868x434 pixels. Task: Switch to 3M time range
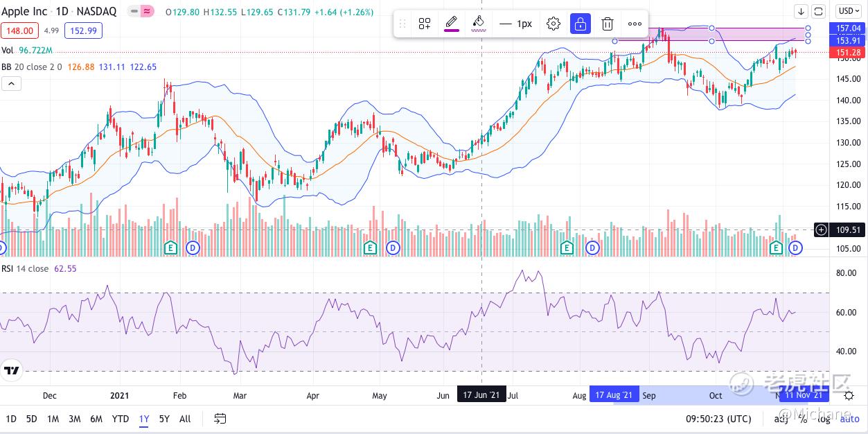tap(74, 419)
